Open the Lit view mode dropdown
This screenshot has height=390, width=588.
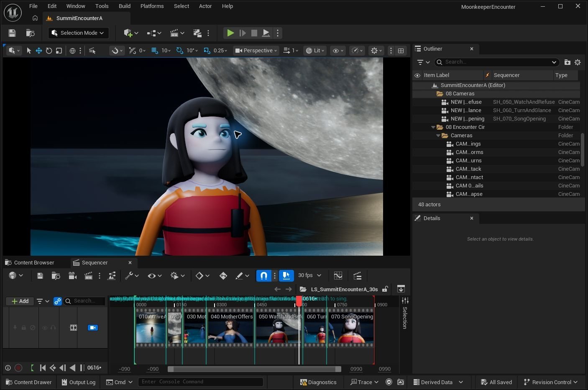point(315,51)
